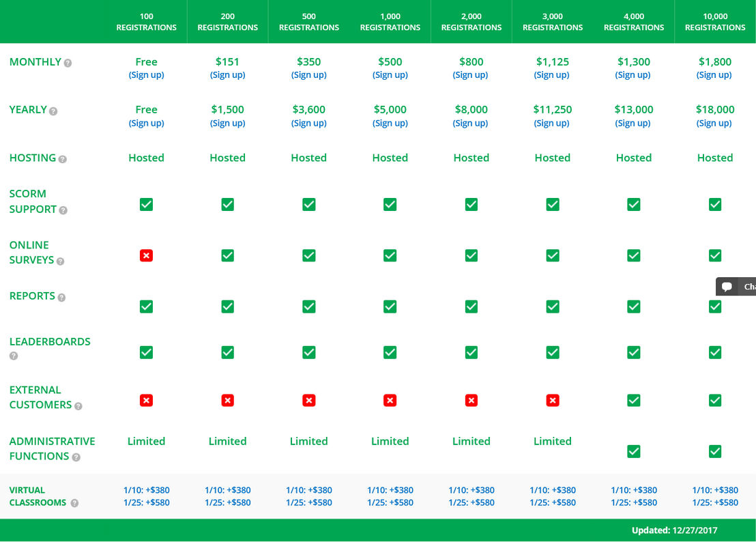Image resolution: width=756 pixels, height=542 pixels.
Task: Click virtual classroom pricing for 4,000 registrations
Action: 634,496
